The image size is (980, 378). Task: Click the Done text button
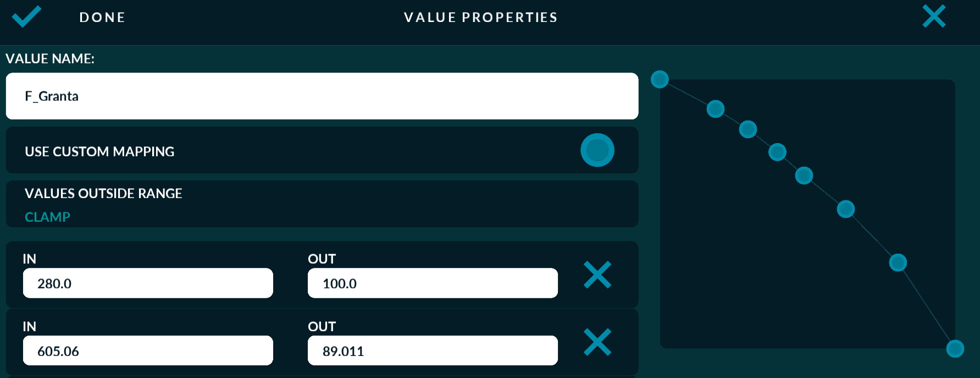pos(102,18)
